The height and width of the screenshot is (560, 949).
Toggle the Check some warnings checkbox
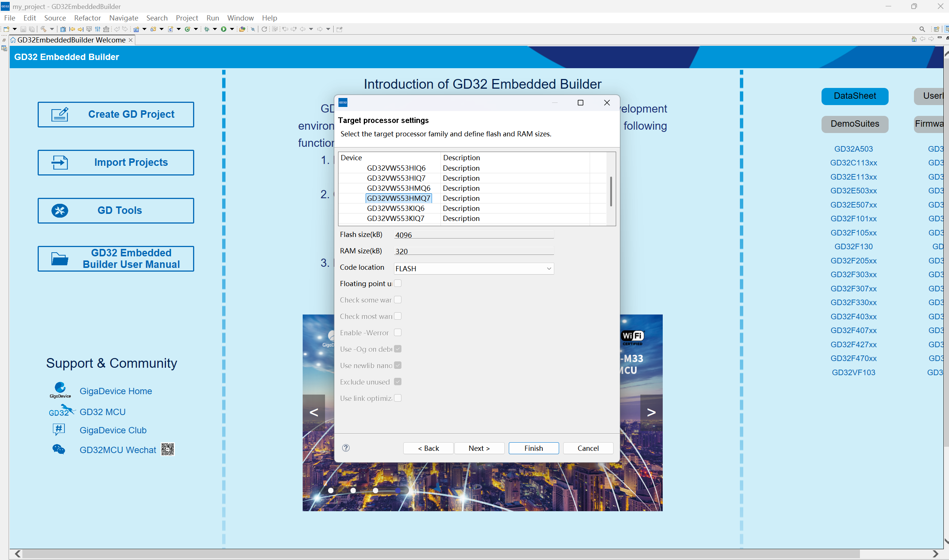(397, 300)
